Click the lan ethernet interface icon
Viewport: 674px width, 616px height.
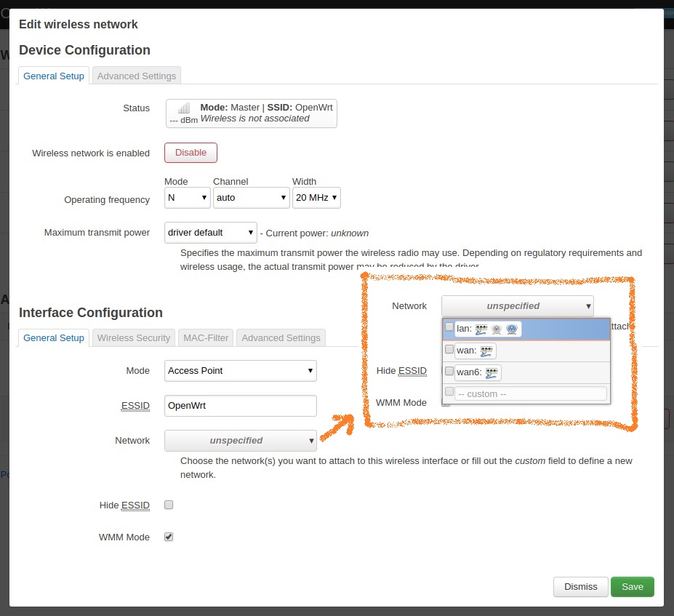tap(481, 329)
